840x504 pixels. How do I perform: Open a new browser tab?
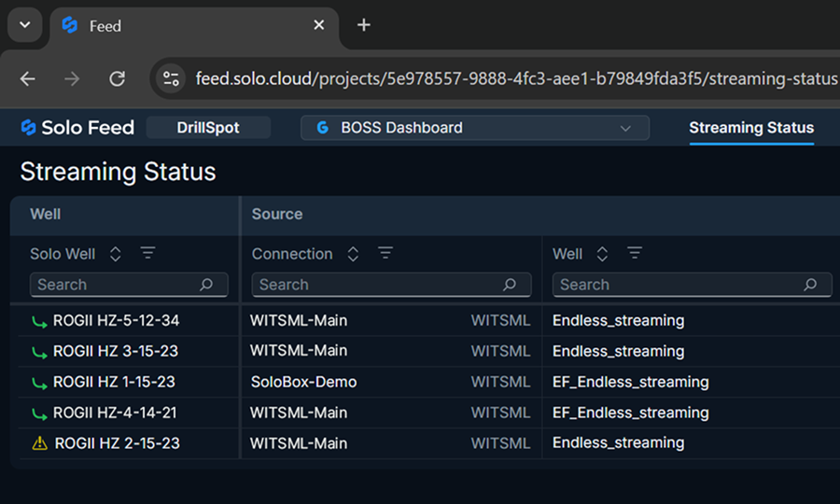(364, 24)
